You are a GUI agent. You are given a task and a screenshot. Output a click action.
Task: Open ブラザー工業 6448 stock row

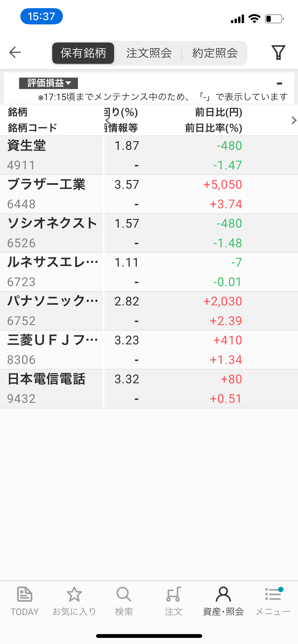tap(149, 194)
